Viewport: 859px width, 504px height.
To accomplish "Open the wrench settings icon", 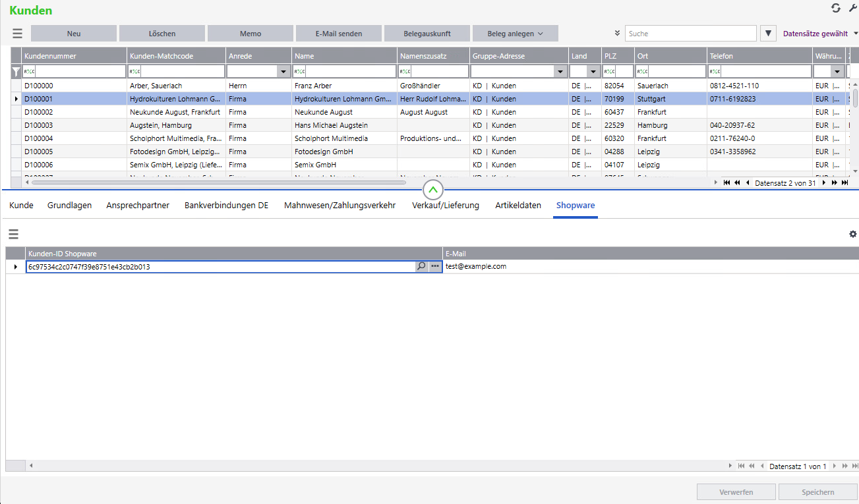I will (852, 8).
